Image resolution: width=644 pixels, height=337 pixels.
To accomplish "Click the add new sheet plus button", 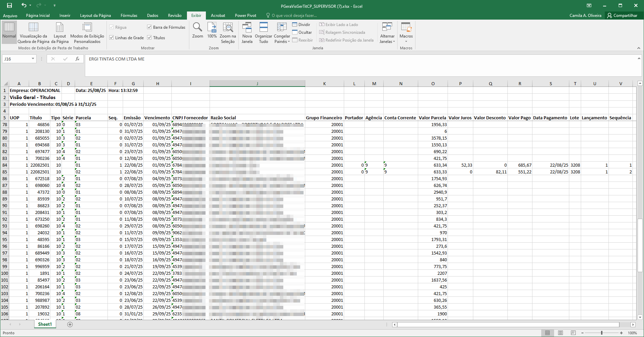I will click(x=70, y=324).
